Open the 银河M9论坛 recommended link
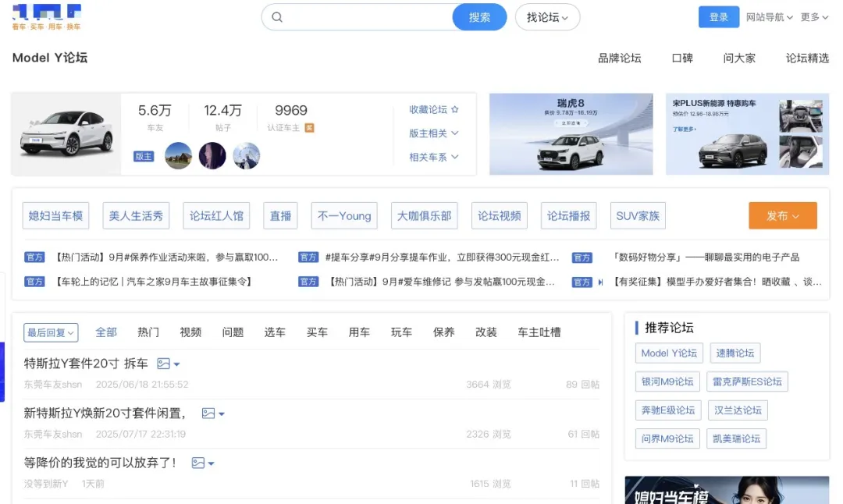 [x=667, y=382]
